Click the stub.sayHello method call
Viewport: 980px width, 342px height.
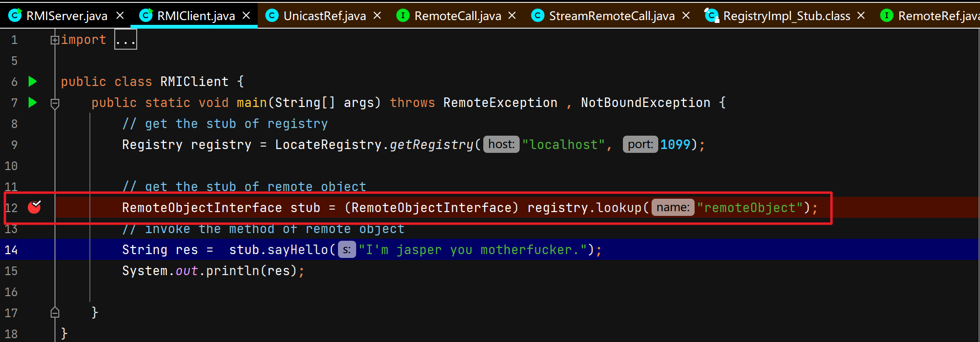pos(279,250)
